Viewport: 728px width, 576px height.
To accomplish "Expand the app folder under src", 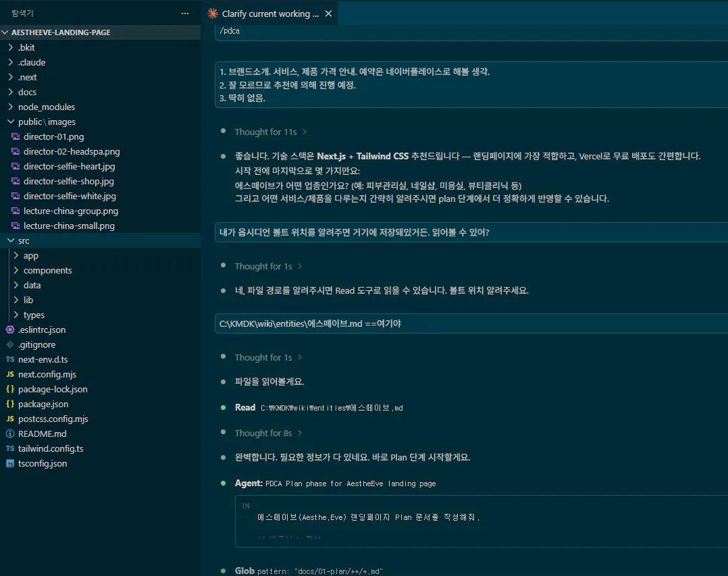I will 16,255.
